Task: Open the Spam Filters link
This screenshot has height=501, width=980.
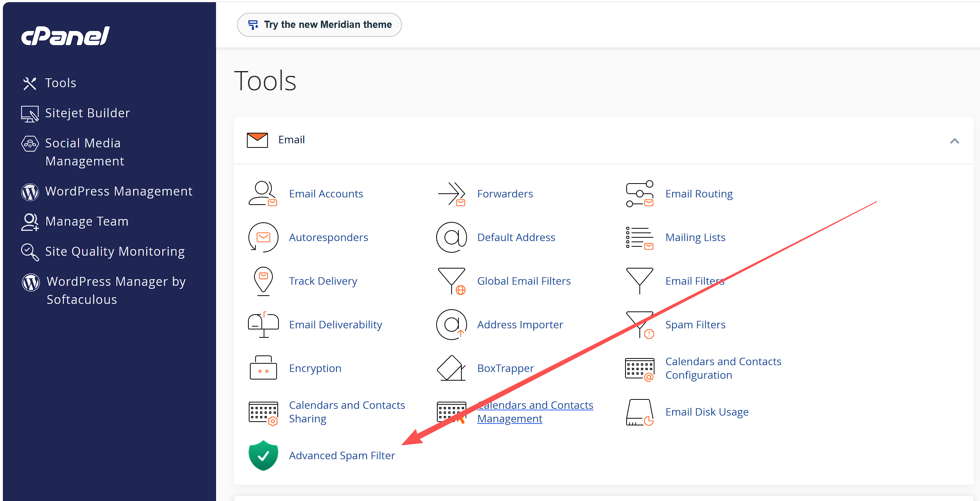Action: (695, 325)
